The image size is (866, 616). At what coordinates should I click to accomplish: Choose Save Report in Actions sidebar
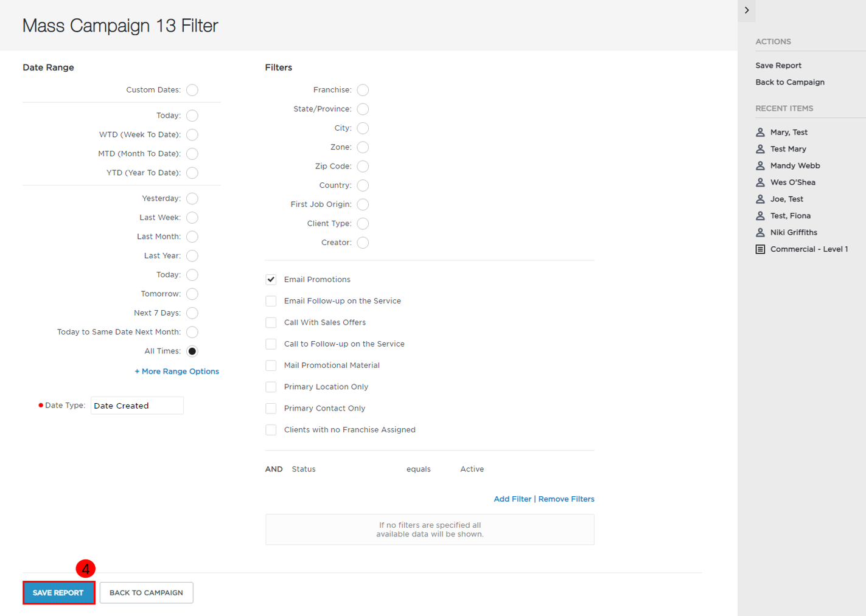778,66
